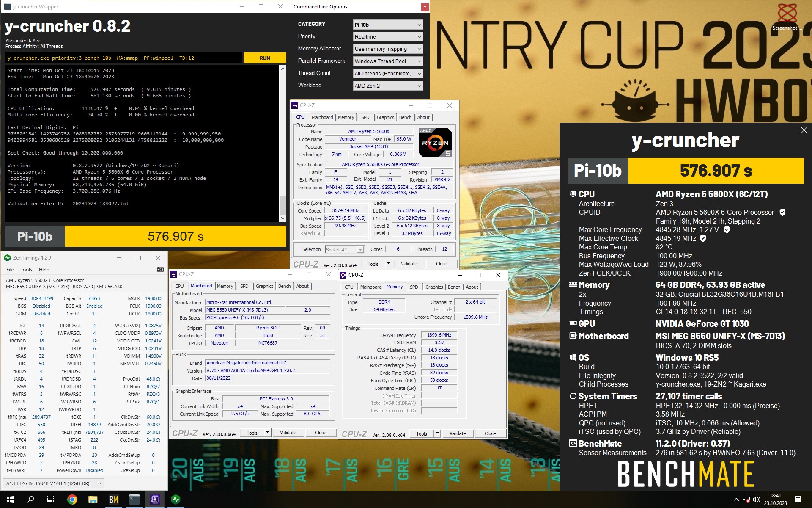
Task: Click the shield next to Max Core Frequency
Action: pyautogui.click(x=727, y=229)
